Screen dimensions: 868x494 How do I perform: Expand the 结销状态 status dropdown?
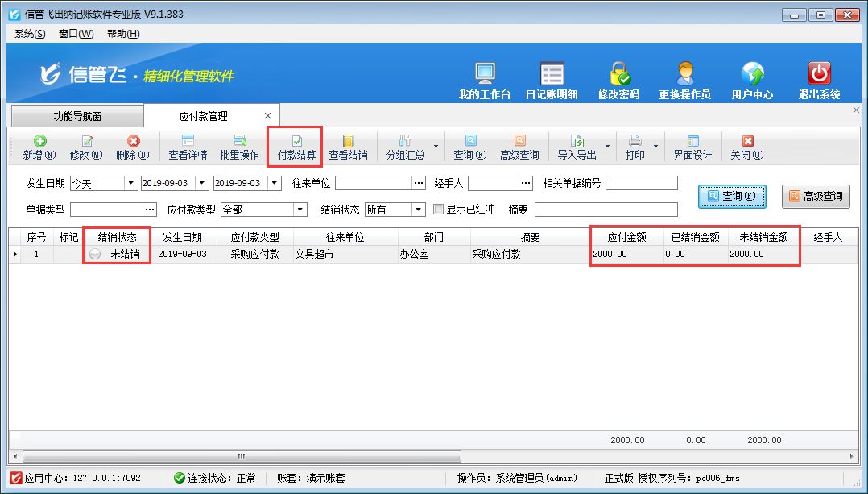tap(419, 210)
